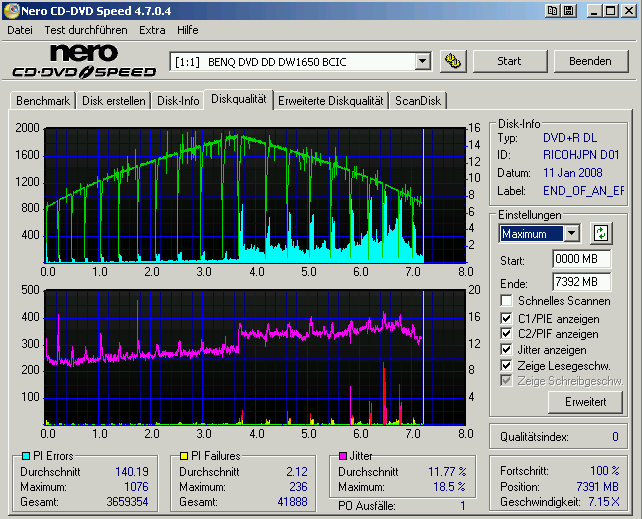642x519 pixels.
Task: Click the Nero app icon in title bar
Action: click(x=11, y=10)
